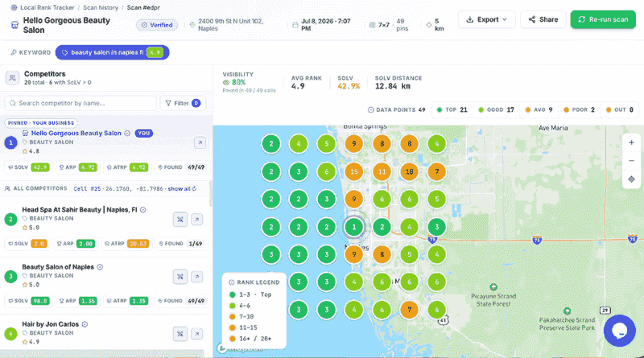
Task: Click the ATRP 1.35 chip for Beauty Salon of Naples
Action: [x=127, y=301]
